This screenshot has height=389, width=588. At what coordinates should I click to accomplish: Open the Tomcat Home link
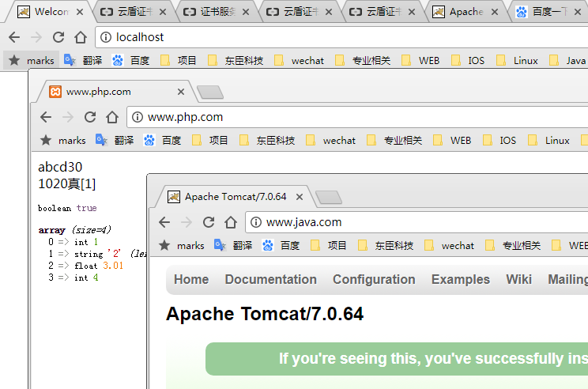pos(191,279)
